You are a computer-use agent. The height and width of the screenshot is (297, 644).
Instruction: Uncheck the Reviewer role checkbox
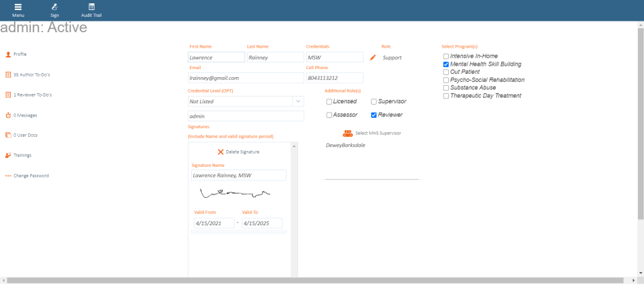coord(374,115)
